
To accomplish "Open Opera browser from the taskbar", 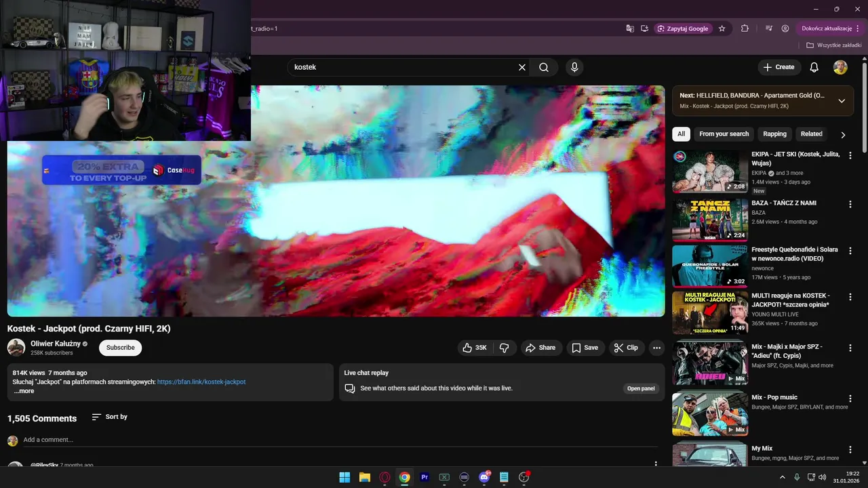I will [384, 477].
